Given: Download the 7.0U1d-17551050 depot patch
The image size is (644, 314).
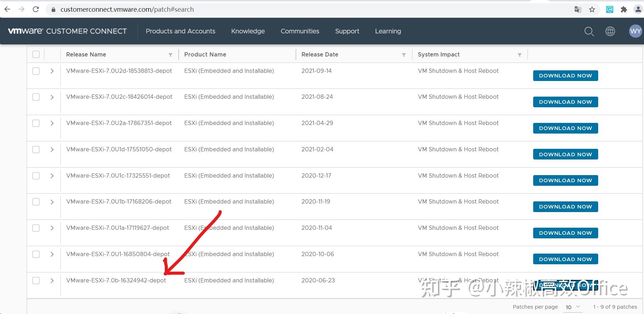Looking at the screenshot, I should (x=565, y=155).
